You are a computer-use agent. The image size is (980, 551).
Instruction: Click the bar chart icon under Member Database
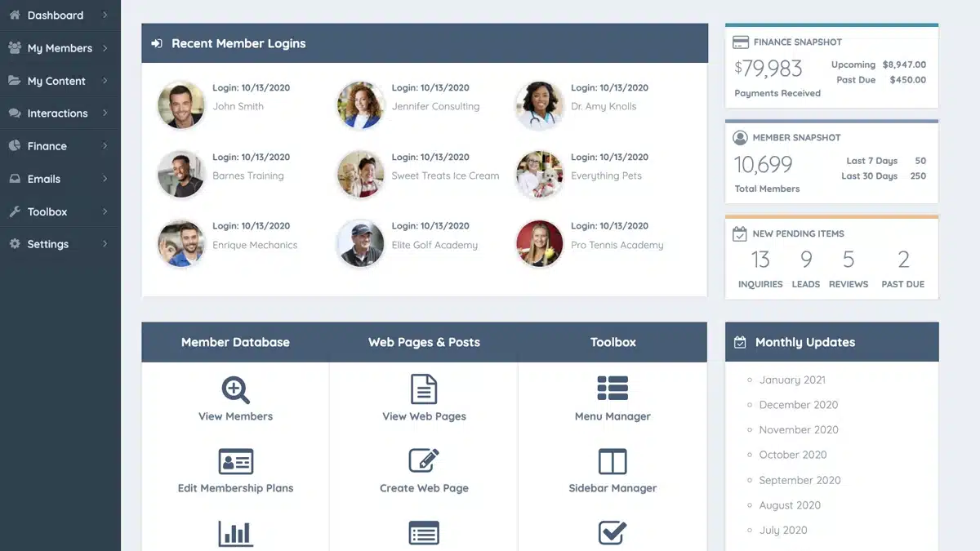coord(235,533)
